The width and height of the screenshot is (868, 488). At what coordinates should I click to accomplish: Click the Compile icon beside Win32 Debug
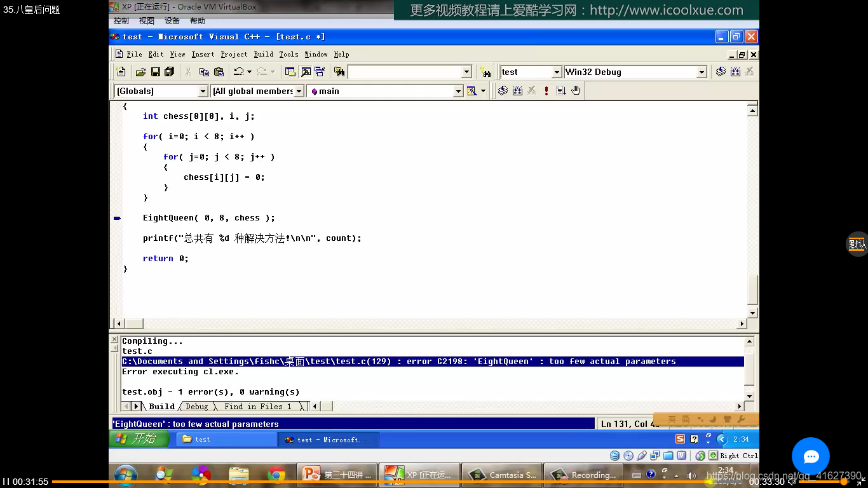(x=721, y=72)
